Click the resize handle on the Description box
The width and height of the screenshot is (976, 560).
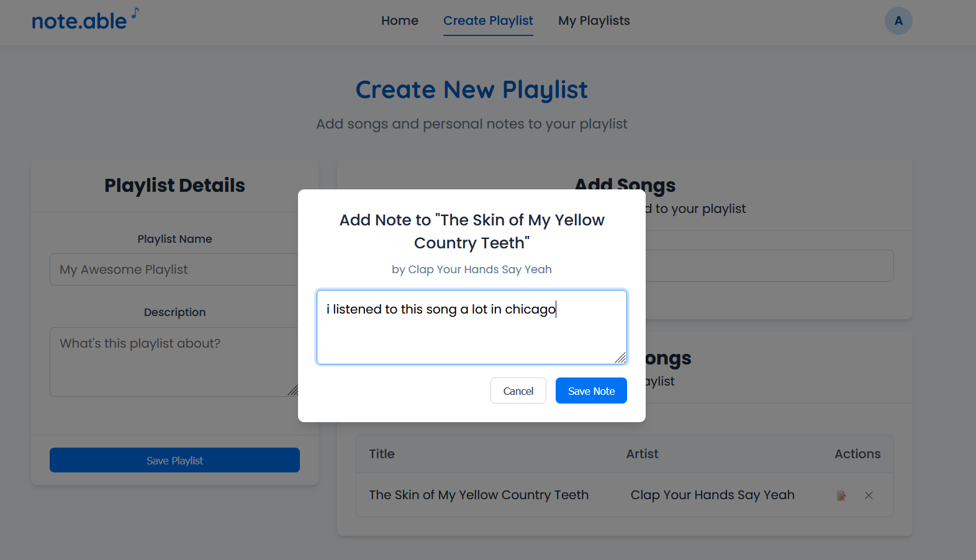point(294,391)
